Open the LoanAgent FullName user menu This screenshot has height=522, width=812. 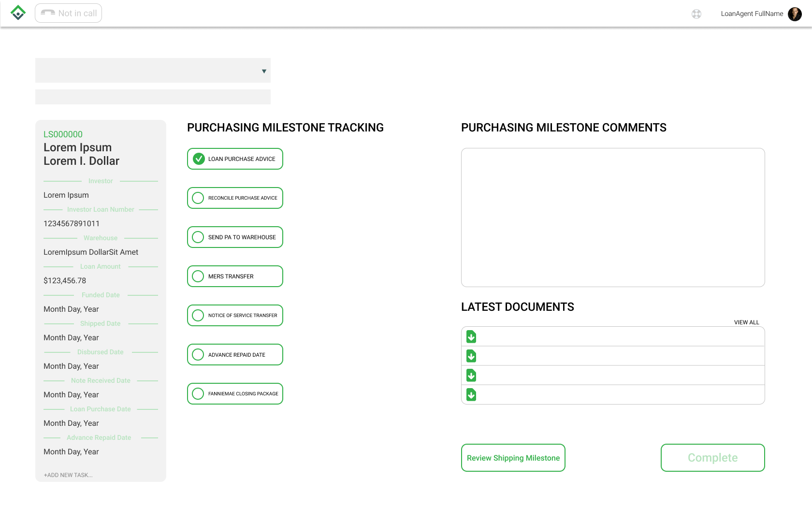pos(752,14)
